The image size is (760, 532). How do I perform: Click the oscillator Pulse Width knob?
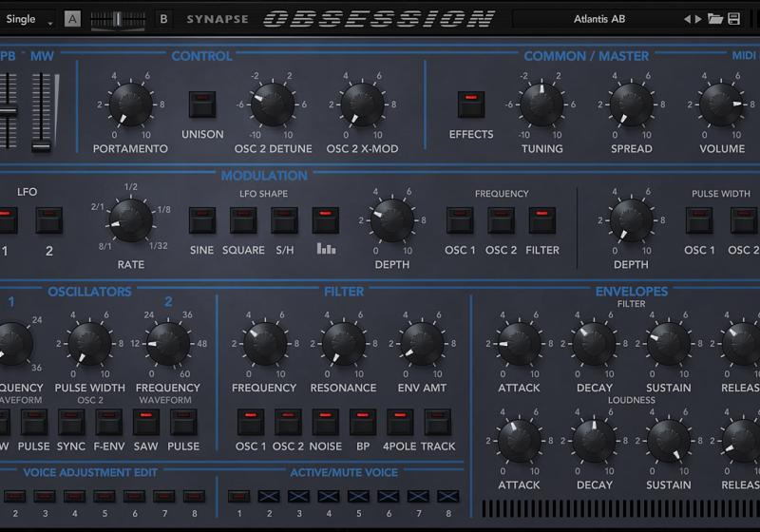89,344
